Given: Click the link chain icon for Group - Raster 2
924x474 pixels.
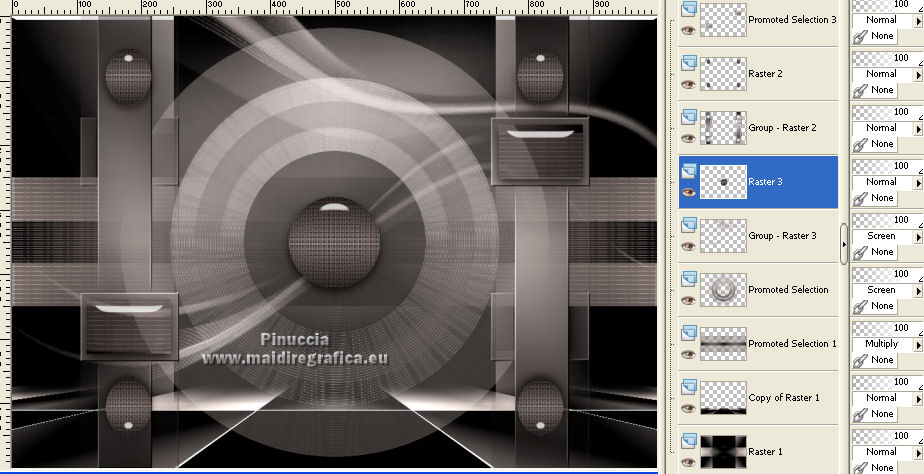Looking at the screenshot, I should [861, 145].
